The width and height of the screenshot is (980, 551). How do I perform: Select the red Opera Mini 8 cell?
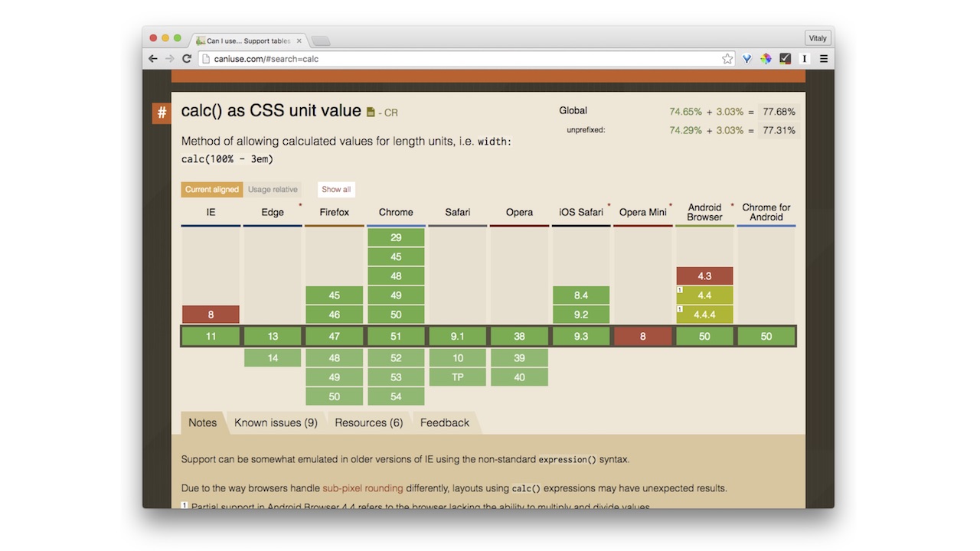point(643,337)
